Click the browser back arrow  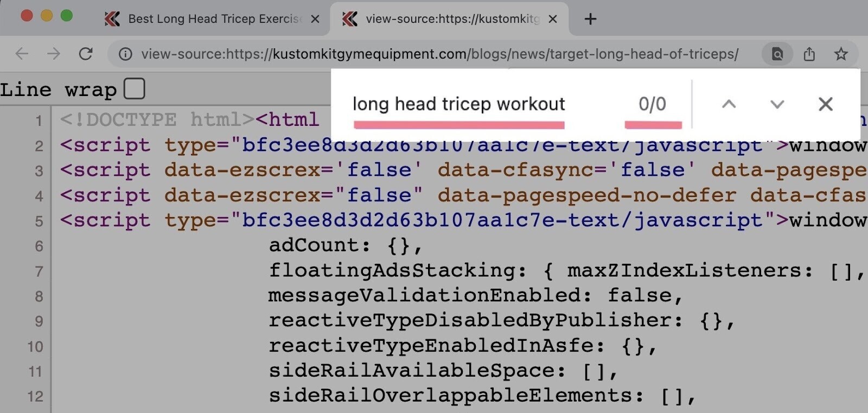(22, 54)
